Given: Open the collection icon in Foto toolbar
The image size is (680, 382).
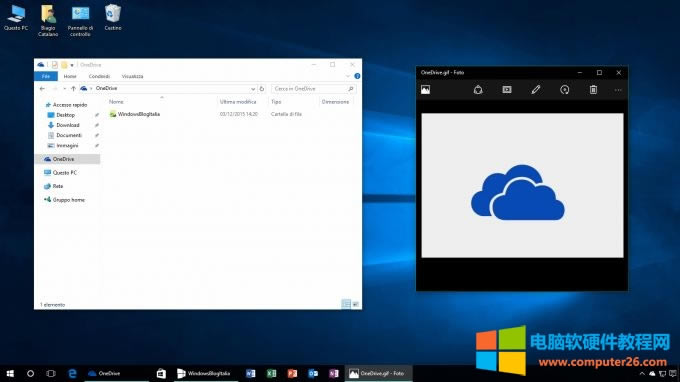Looking at the screenshot, I should (425, 90).
